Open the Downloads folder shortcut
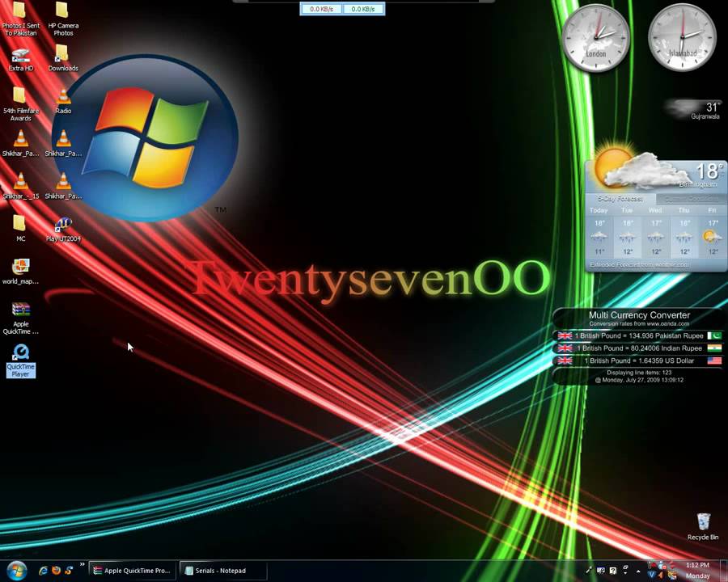728x582 pixels. coord(62,58)
